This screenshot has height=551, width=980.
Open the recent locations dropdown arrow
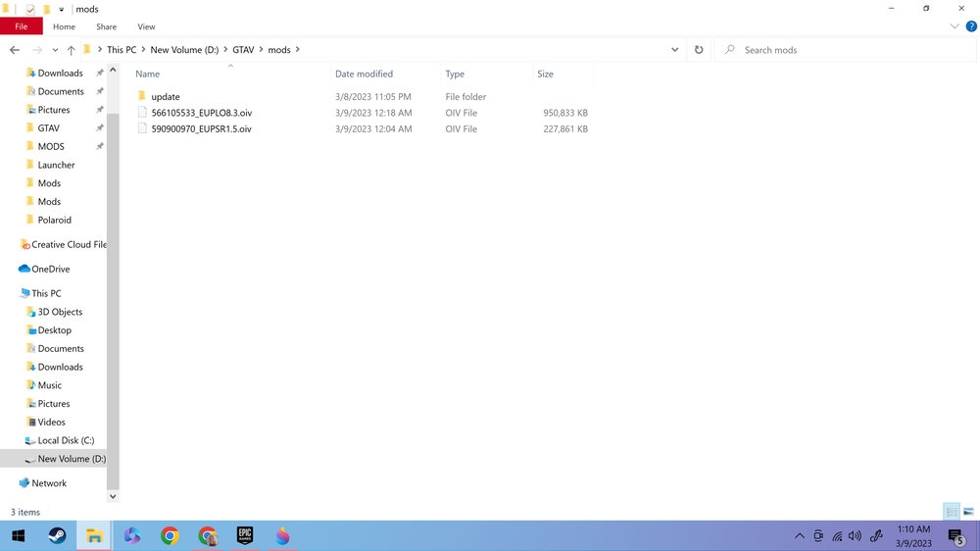pyautogui.click(x=55, y=50)
